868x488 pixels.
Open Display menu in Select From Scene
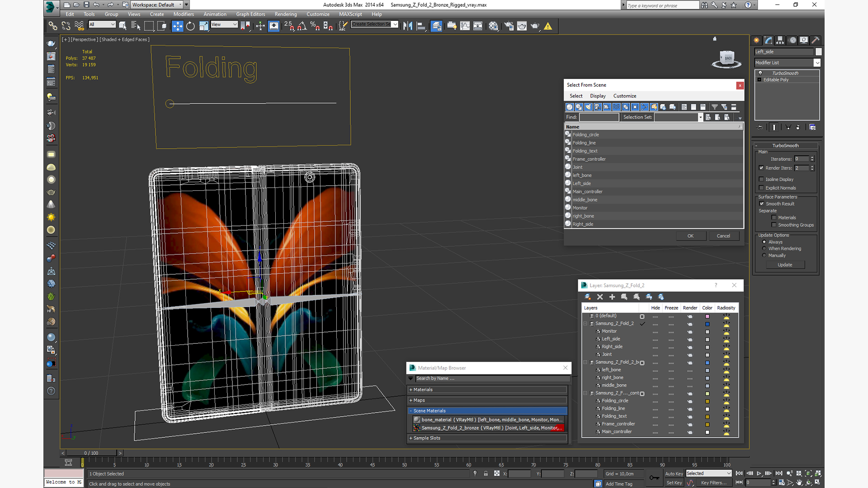(x=598, y=96)
